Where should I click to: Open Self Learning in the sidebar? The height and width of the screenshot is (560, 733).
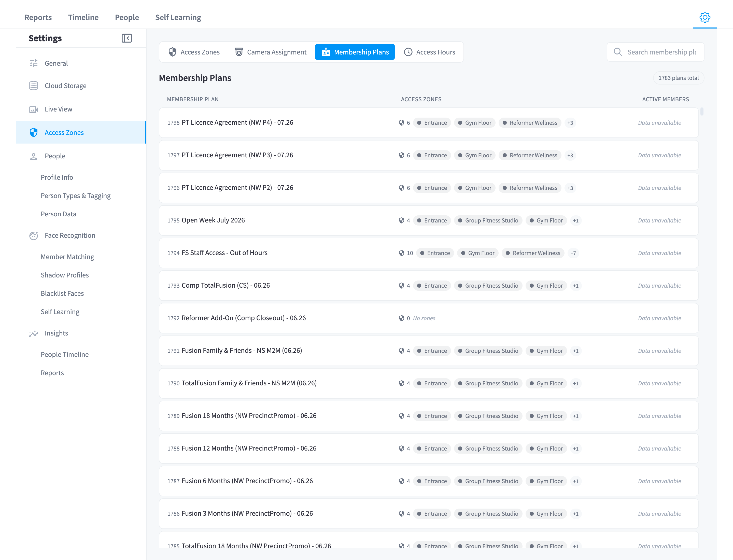point(60,312)
